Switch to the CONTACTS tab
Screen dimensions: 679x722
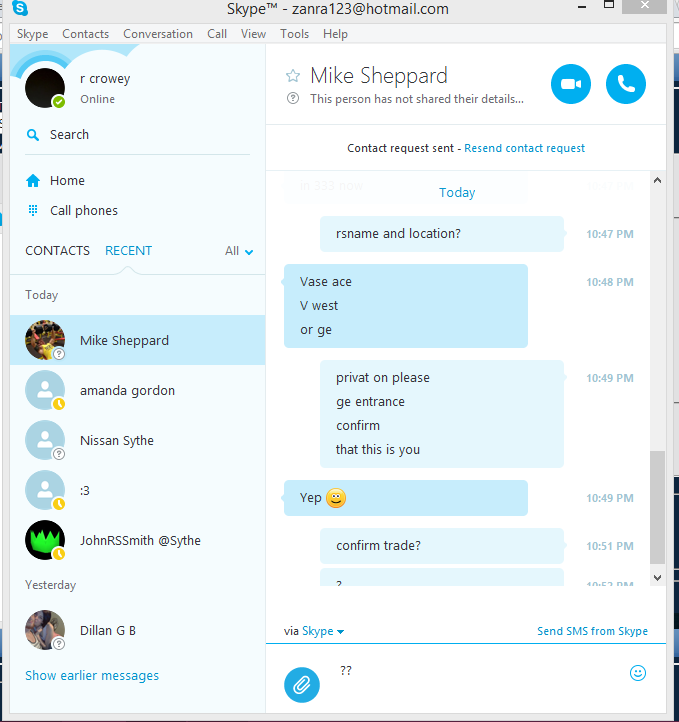pos(58,250)
